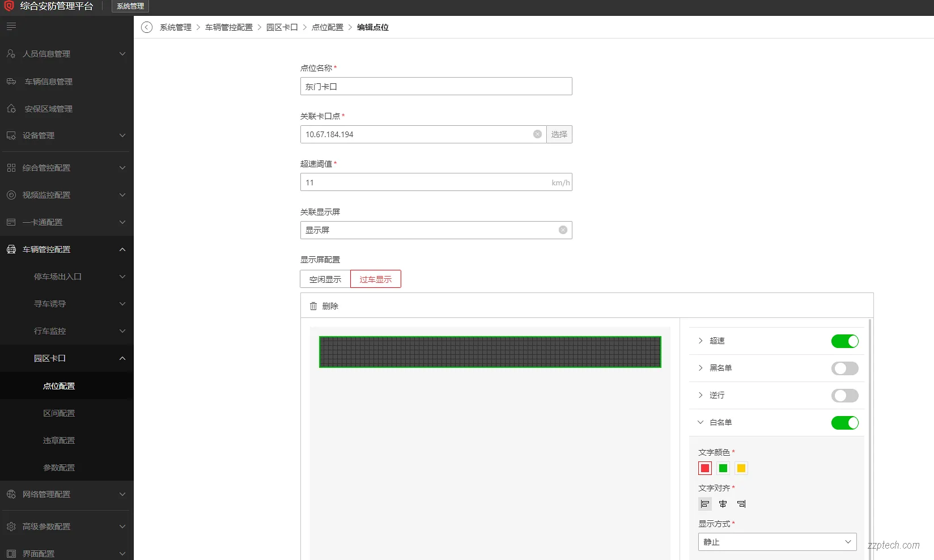Select the 人员信息管理 sidebar icon
934x560 pixels.
11,54
